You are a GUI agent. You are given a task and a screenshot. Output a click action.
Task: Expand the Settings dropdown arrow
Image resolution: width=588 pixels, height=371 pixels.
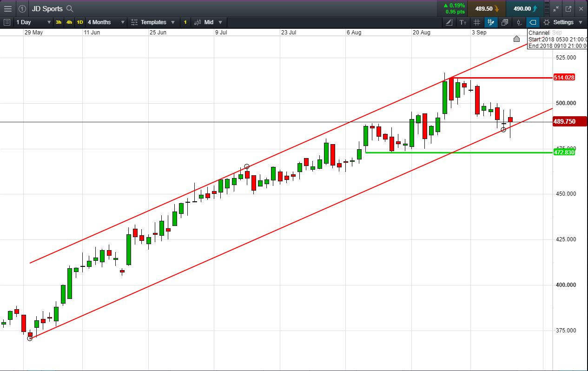pyautogui.click(x=580, y=22)
